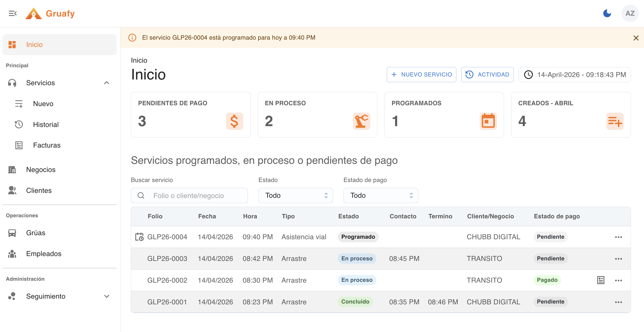Image resolution: width=644 pixels, height=332 pixels.
Task: Click the Empleados group icon
Action: [12, 254]
